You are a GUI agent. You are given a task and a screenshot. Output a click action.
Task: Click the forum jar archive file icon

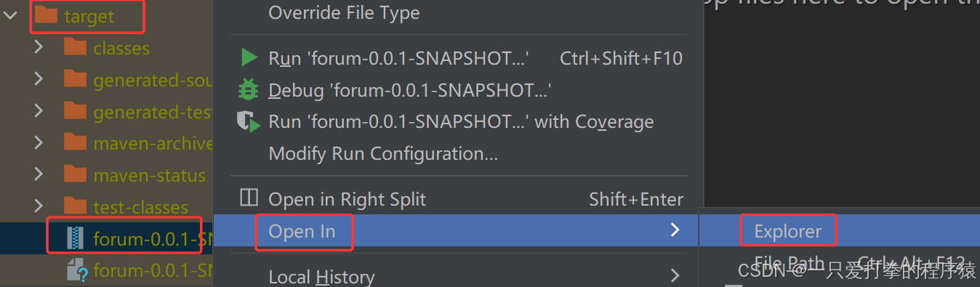(76, 238)
